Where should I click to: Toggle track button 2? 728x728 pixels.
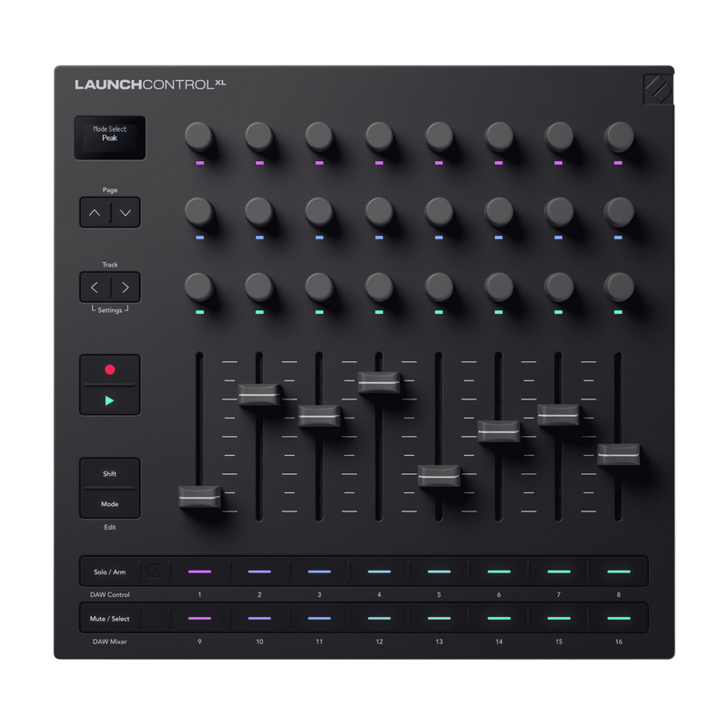tap(259, 571)
